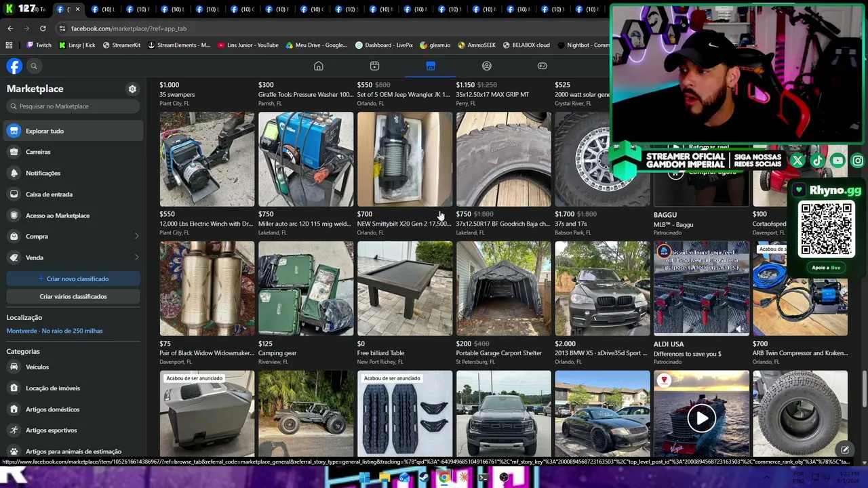Click the Locação de imóveis icon
Viewport: 868px width, 488px height.
(14, 388)
